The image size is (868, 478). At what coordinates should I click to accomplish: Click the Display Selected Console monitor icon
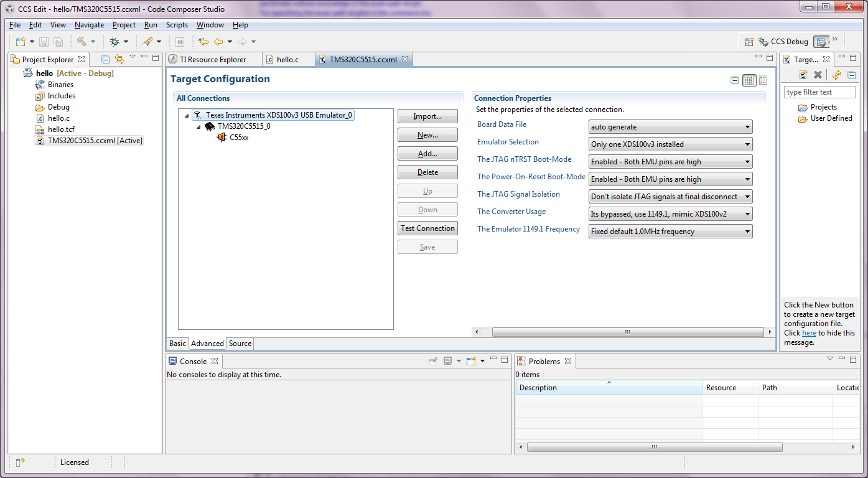[x=447, y=361]
